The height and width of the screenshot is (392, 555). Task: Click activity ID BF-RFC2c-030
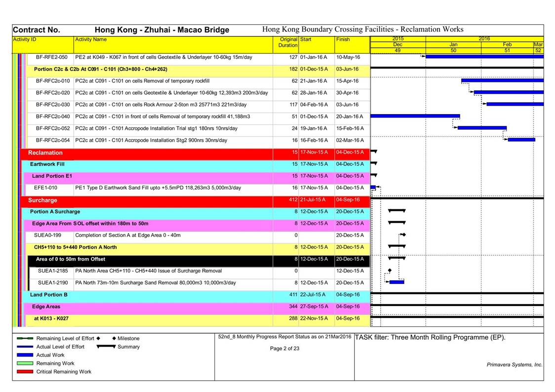(x=53, y=105)
